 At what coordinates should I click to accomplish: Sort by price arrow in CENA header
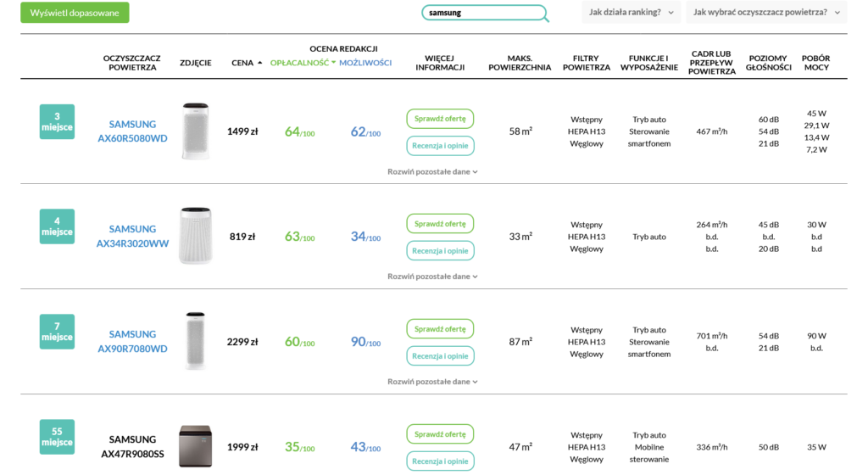tap(260, 63)
